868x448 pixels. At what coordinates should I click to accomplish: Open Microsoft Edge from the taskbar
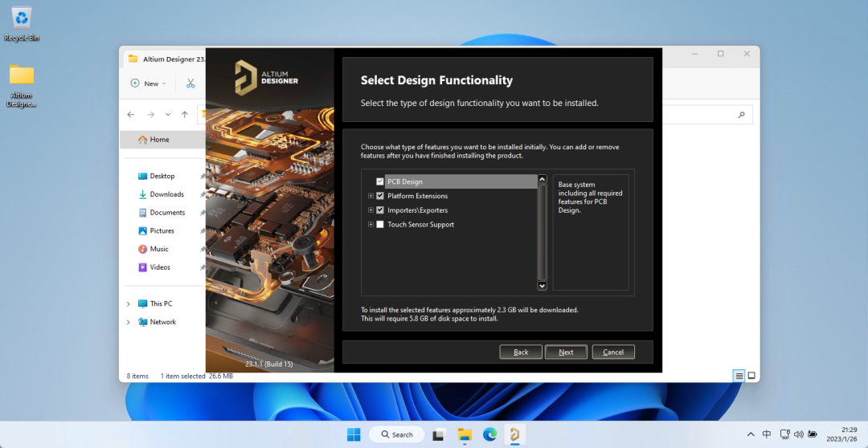489,434
